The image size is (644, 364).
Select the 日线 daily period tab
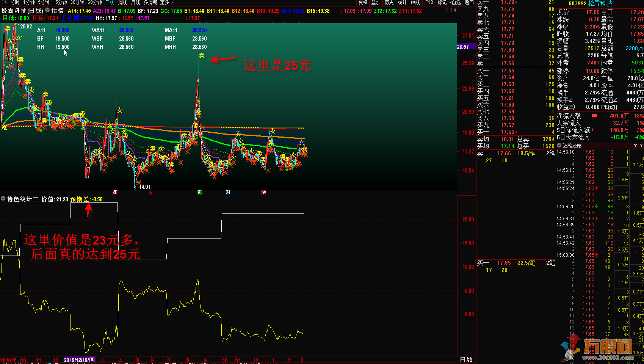(x=110, y=2)
